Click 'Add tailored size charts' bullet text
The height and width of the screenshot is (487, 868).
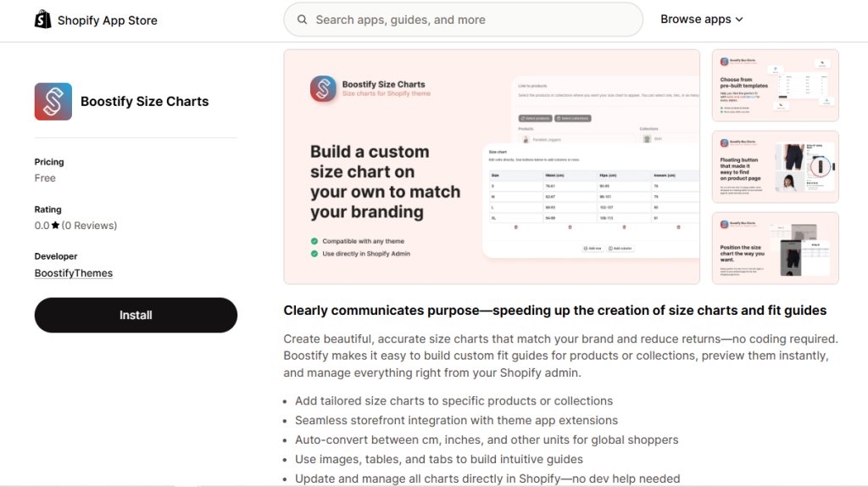pyautogui.click(x=454, y=400)
